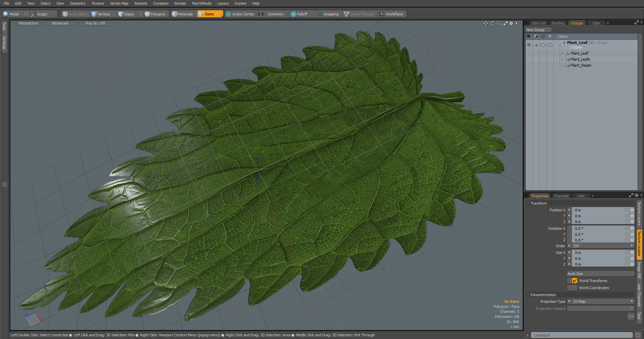Open the Action Center options

point(240,14)
